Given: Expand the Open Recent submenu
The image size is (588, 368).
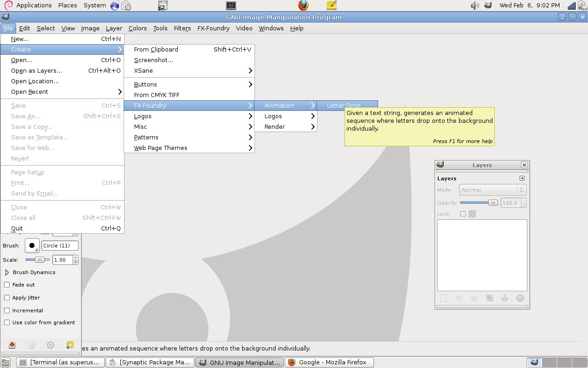Looking at the screenshot, I should click(62, 92).
